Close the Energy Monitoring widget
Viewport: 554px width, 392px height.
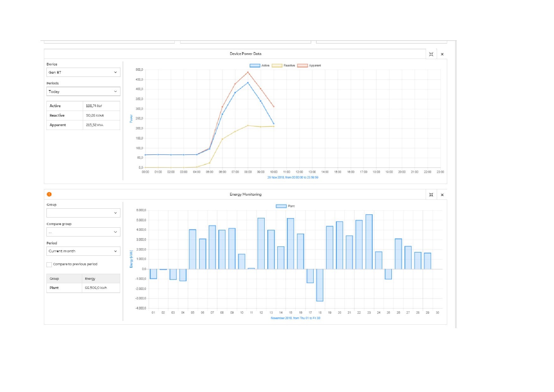click(442, 195)
